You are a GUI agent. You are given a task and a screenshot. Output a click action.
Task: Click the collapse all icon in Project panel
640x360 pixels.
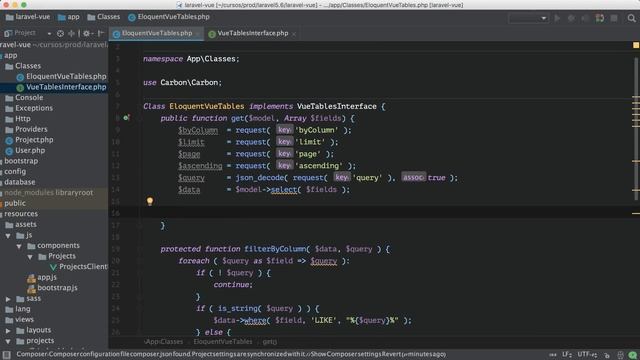pos(71,33)
